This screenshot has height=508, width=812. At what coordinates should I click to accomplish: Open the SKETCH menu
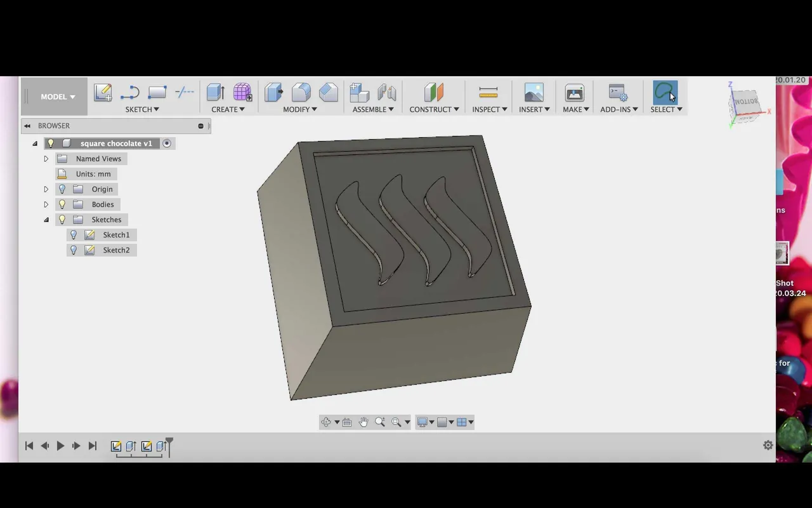[142, 109]
